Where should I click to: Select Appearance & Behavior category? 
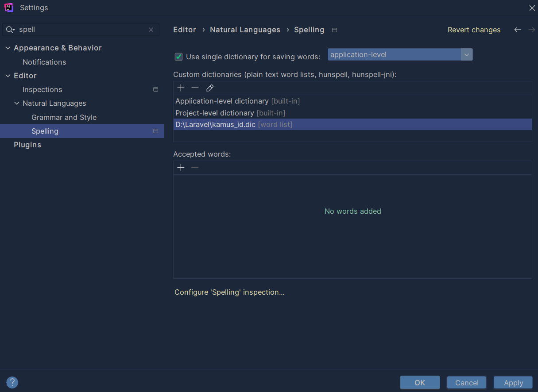pos(58,48)
